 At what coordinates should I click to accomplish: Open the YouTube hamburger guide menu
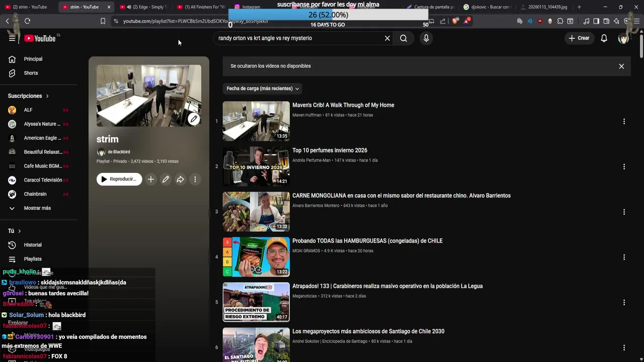[x=12, y=38]
